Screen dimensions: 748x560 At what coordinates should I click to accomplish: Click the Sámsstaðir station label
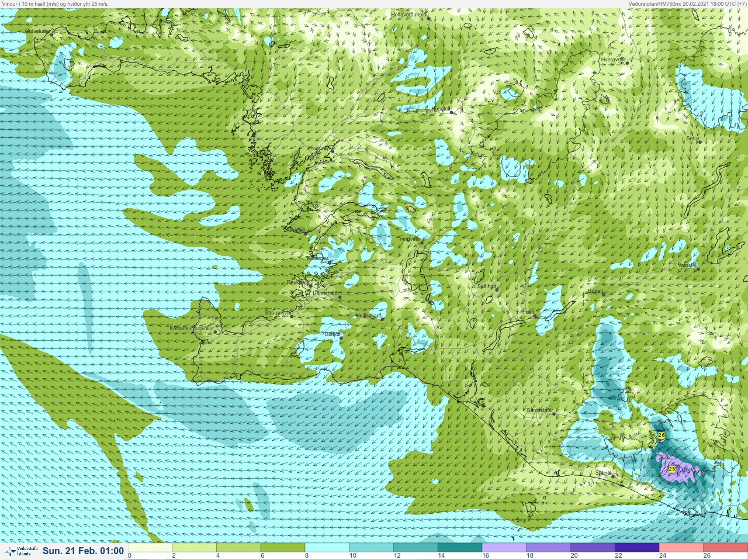540,410
